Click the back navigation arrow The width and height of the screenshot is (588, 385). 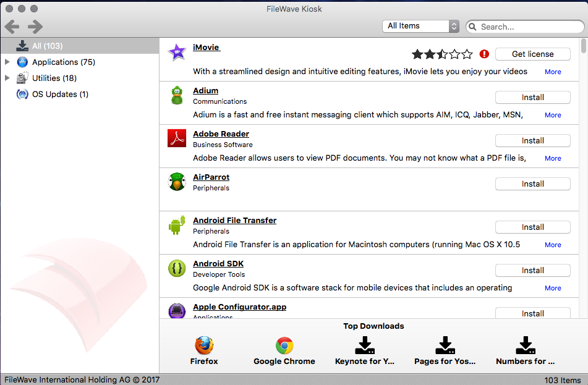pos(12,26)
